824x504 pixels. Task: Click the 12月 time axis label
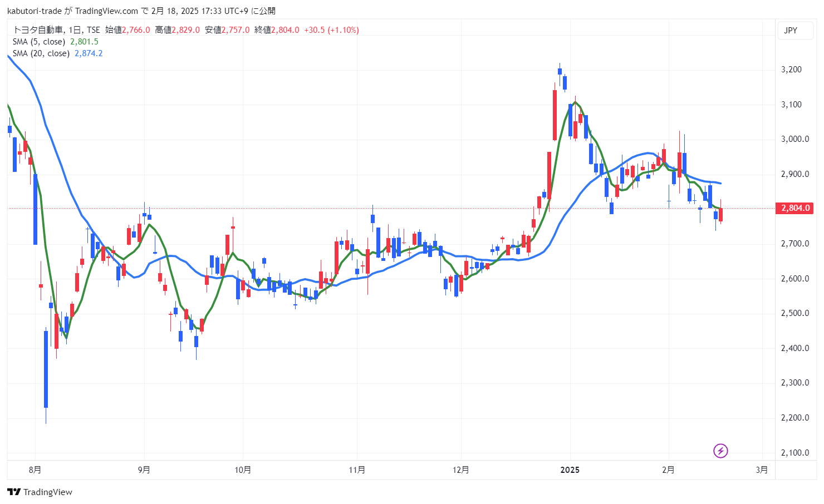[x=461, y=470]
